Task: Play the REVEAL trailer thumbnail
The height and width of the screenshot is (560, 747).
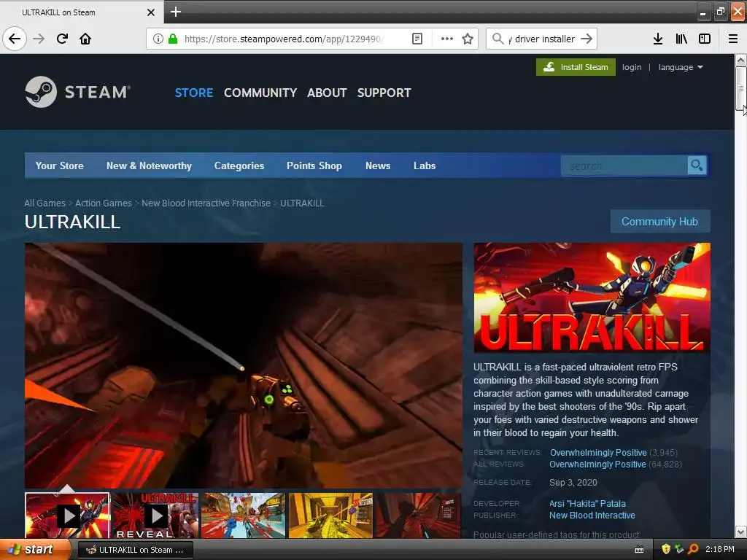Action: click(x=155, y=516)
